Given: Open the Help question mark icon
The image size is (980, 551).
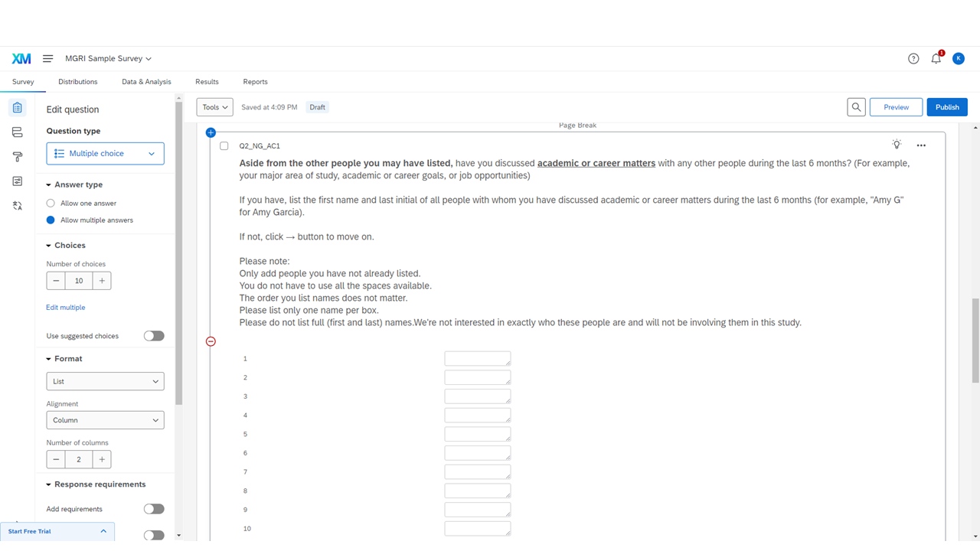Looking at the screenshot, I should click(x=913, y=59).
